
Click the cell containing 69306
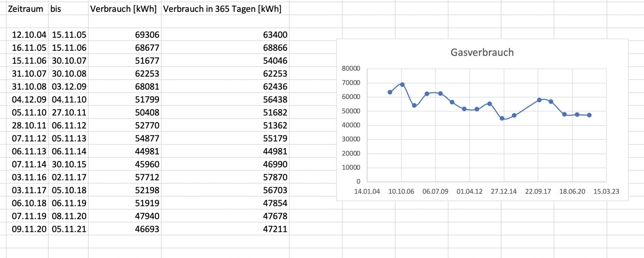[x=147, y=35]
